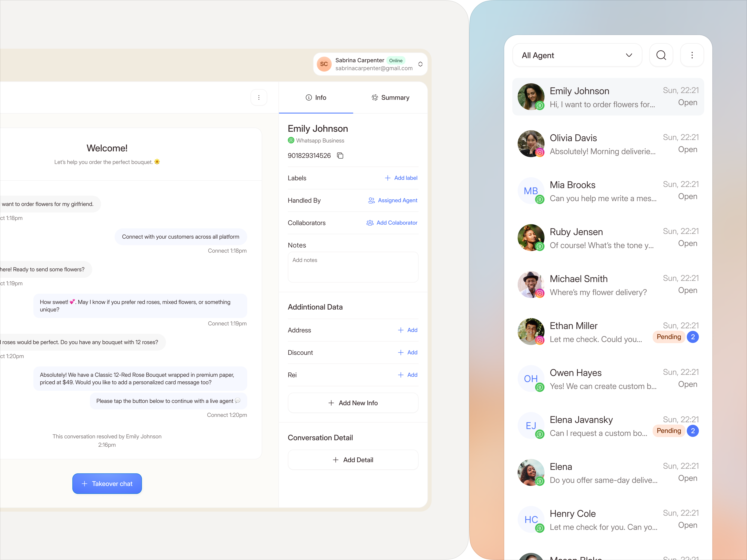Open the search in the agent inbox
747x560 pixels.
[x=661, y=55]
